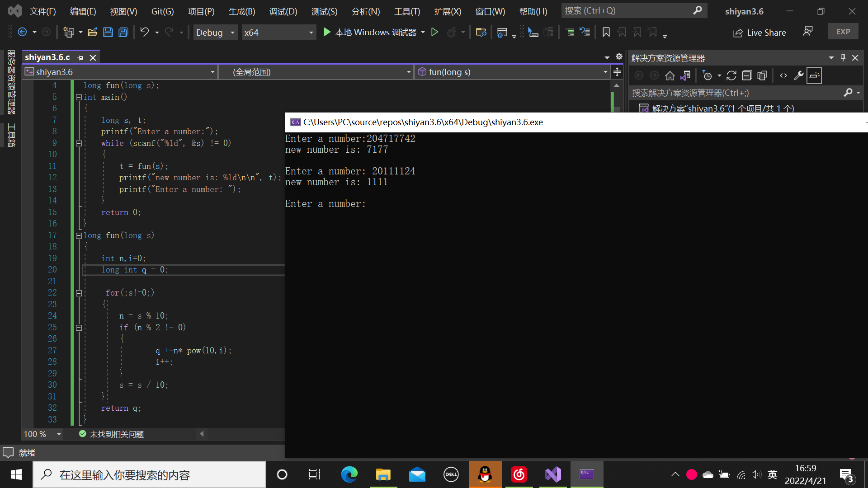Click the Save All toolbar icon
This screenshot has height=488, width=868.
[x=123, y=32]
